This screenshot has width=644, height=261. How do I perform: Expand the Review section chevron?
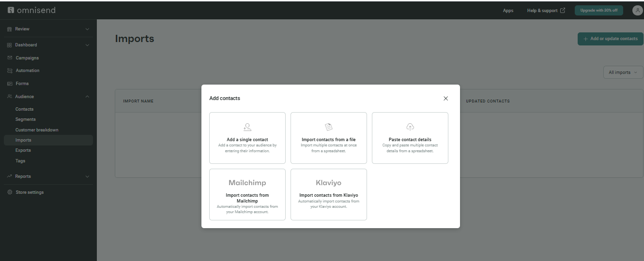pyautogui.click(x=87, y=29)
